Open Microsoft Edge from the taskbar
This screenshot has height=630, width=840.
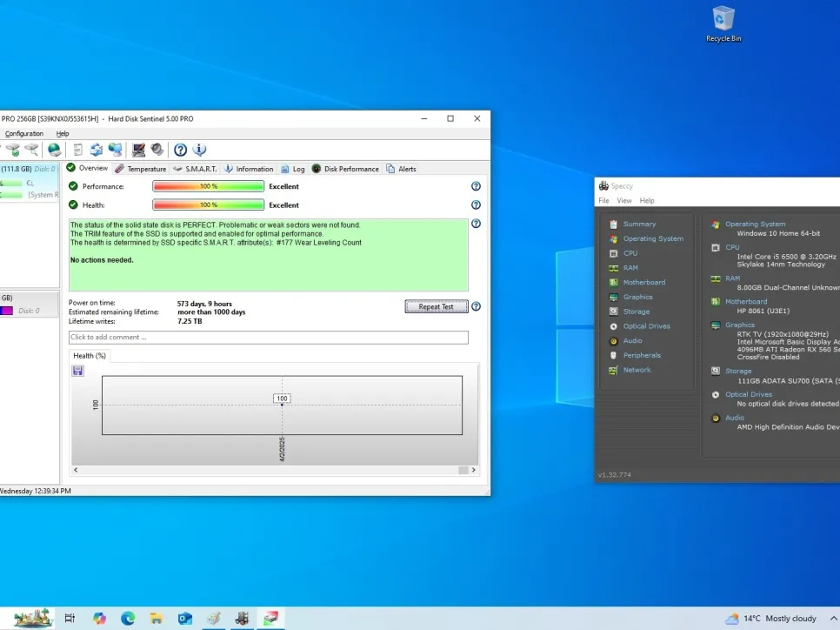[128, 618]
